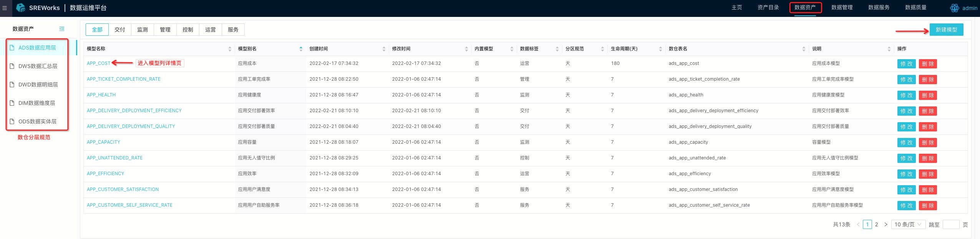Sort by 生命周期(天) column sorter icon
This screenshot has width=980, height=239.
[x=660, y=49]
